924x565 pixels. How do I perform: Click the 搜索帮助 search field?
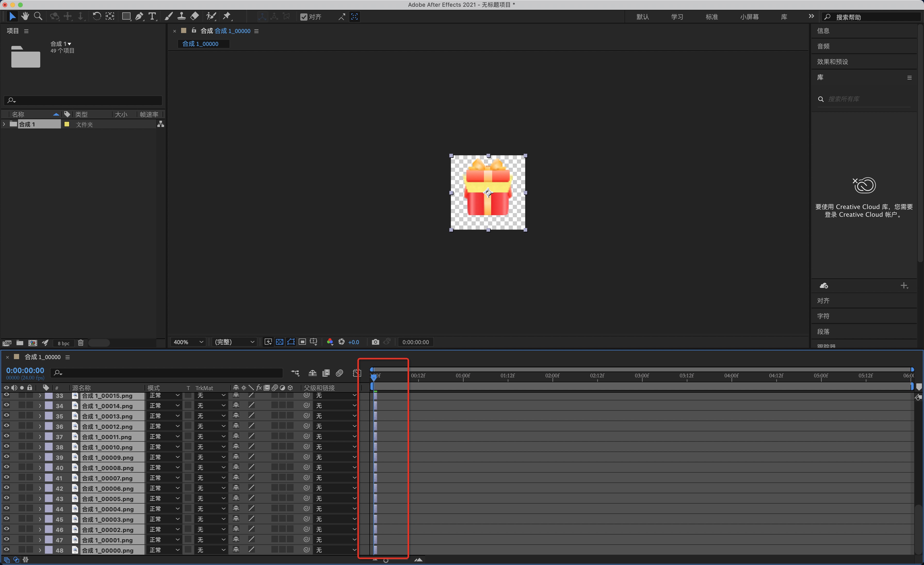[x=870, y=17]
